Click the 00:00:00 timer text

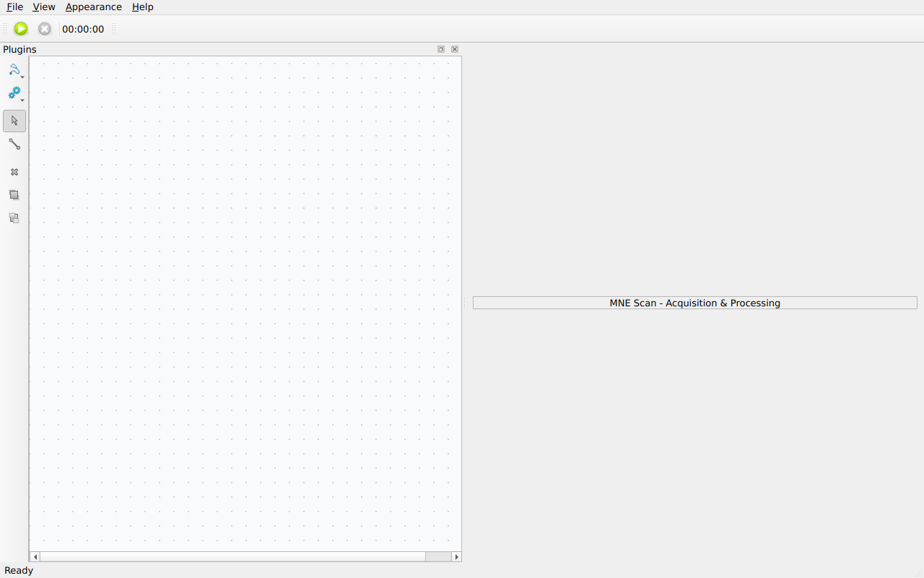coord(83,30)
